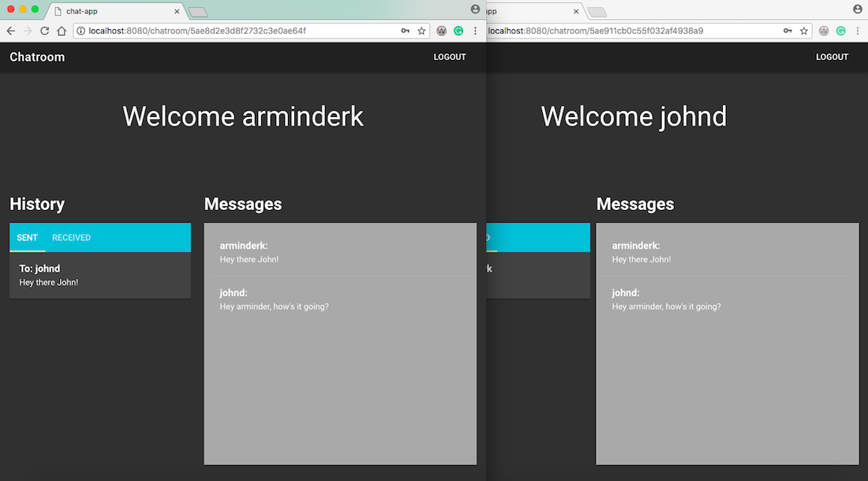Go to home page in left browser

62,31
